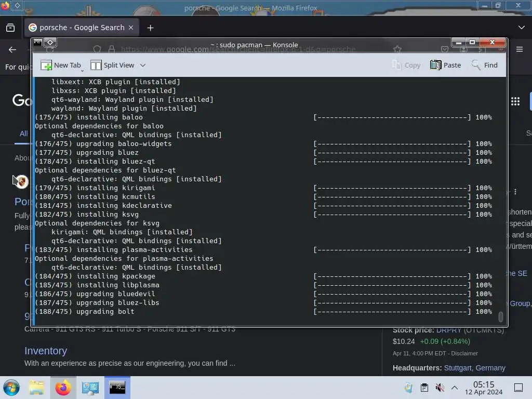Image resolution: width=532 pixels, height=399 pixels.
Task: Click Firefox list all tabs chevron
Action: (522, 28)
